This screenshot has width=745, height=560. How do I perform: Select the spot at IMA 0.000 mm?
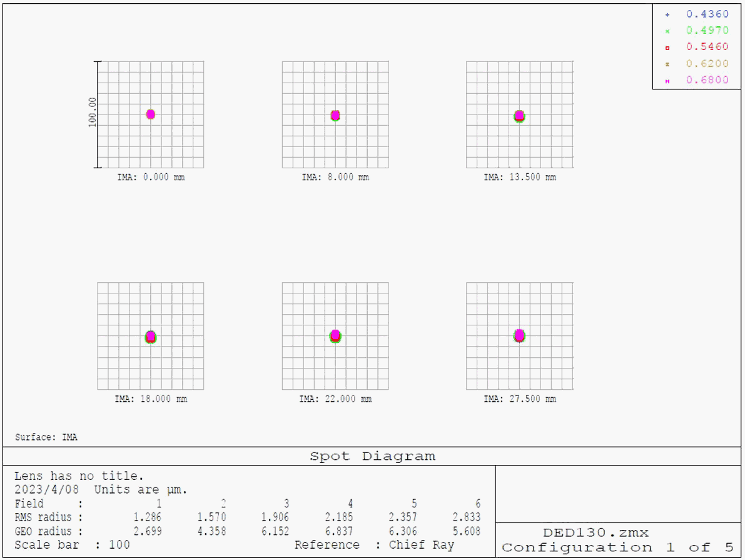coord(151,114)
